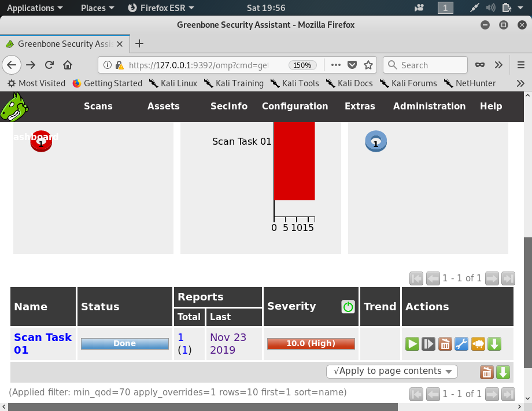The width and height of the screenshot is (532, 411).
Task: Open the Help menu
Action: 491,107
